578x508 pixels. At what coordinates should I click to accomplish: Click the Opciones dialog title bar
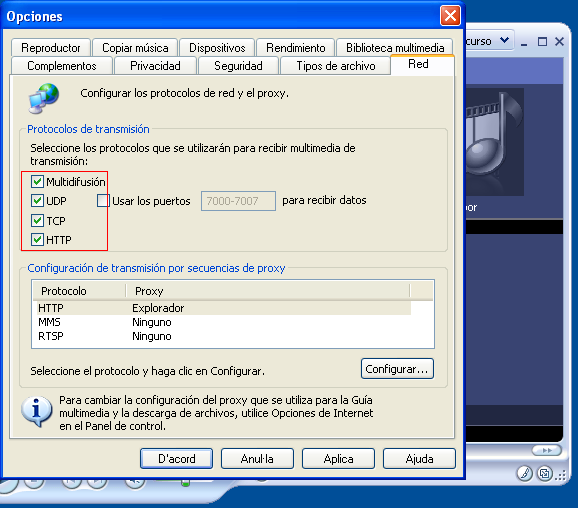click(x=221, y=16)
